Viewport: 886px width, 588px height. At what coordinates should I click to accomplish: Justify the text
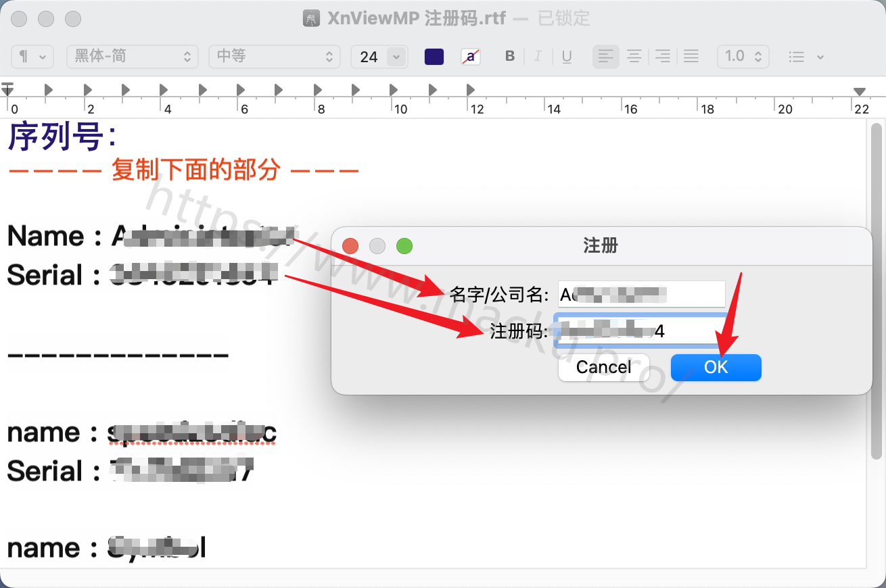click(x=691, y=57)
